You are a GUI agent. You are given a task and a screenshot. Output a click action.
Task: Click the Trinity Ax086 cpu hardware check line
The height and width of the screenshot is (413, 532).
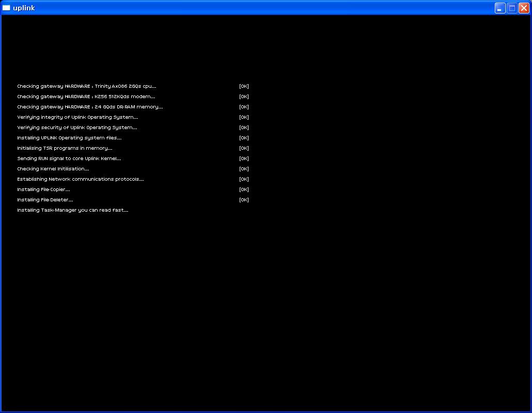click(x=86, y=86)
